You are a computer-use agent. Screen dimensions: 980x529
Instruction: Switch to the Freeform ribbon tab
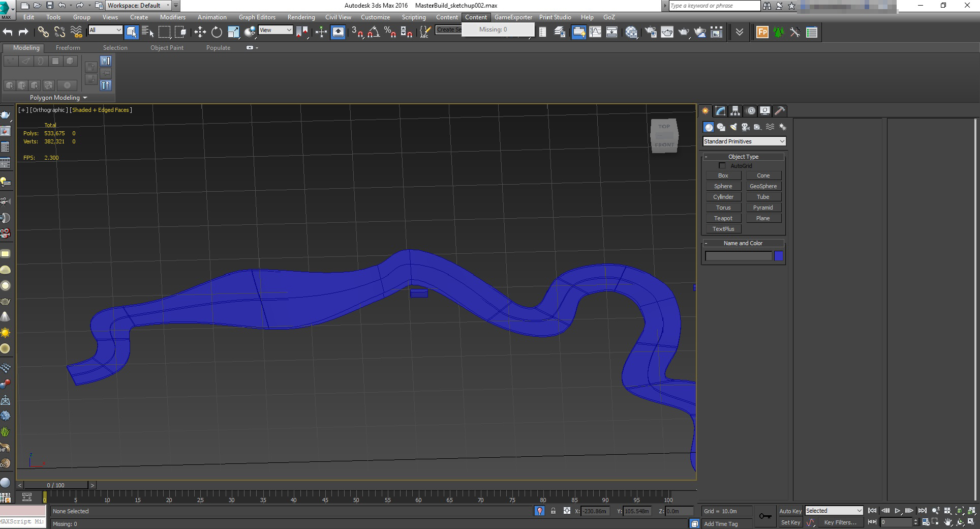68,48
